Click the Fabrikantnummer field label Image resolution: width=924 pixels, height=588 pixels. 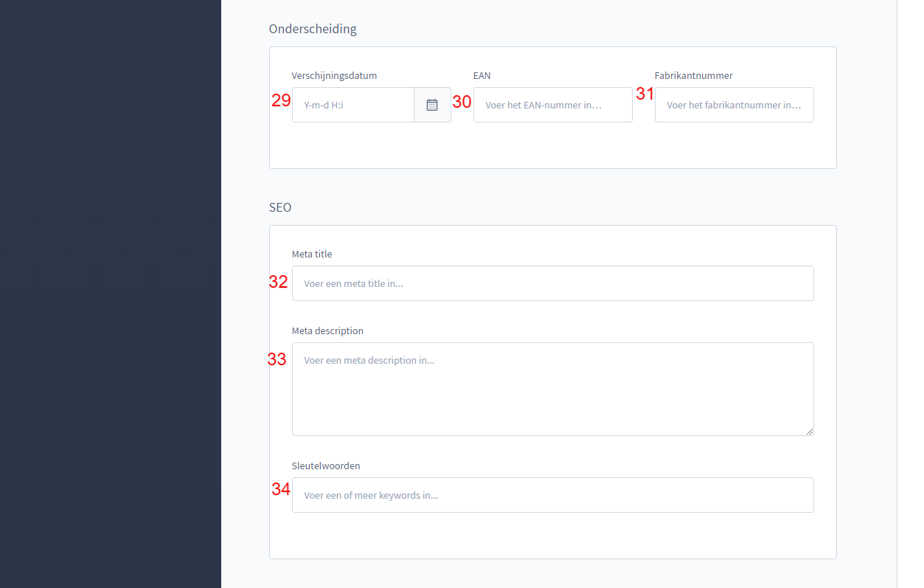(692, 75)
